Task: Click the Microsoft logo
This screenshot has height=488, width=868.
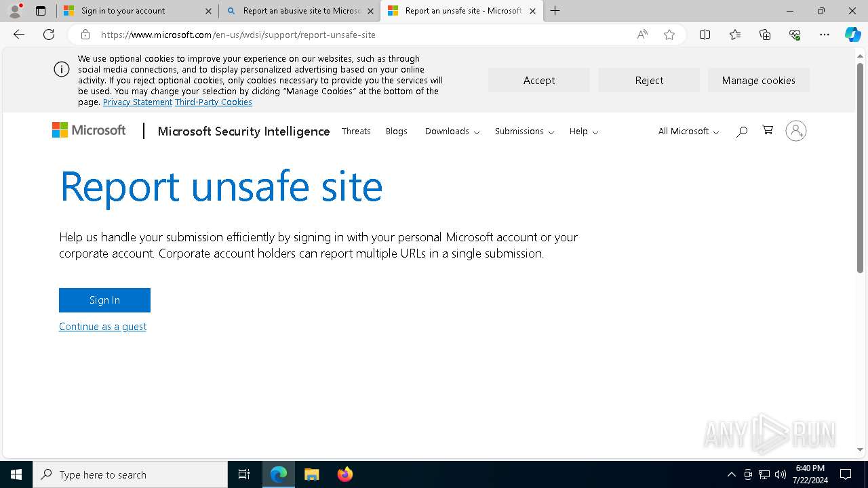Action: point(89,130)
